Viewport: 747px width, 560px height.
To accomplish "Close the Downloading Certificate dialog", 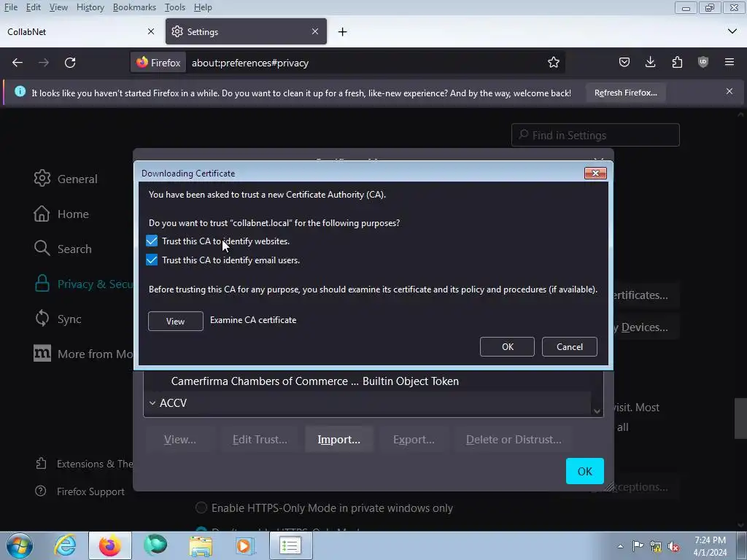I will coord(595,173).
